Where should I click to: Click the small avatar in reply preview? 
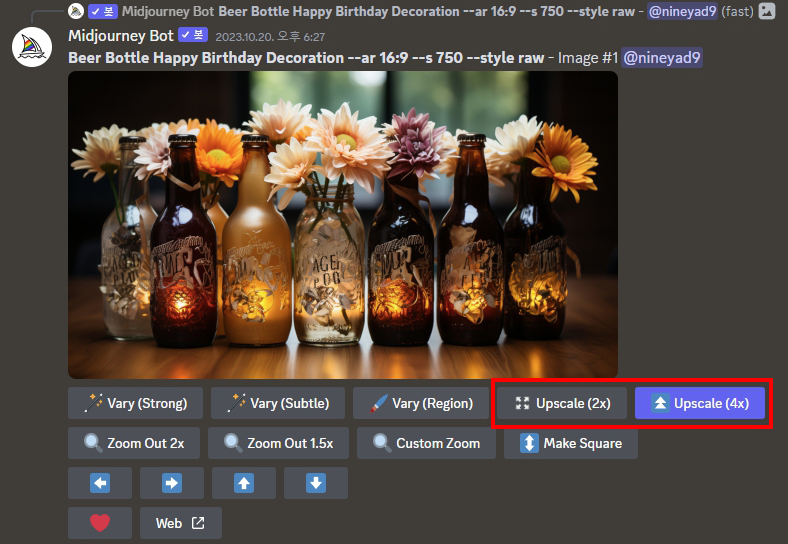(x=76, y=11)
